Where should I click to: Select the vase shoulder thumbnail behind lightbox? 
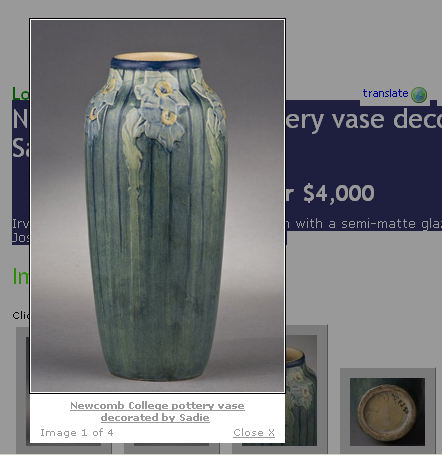(301, 390)
